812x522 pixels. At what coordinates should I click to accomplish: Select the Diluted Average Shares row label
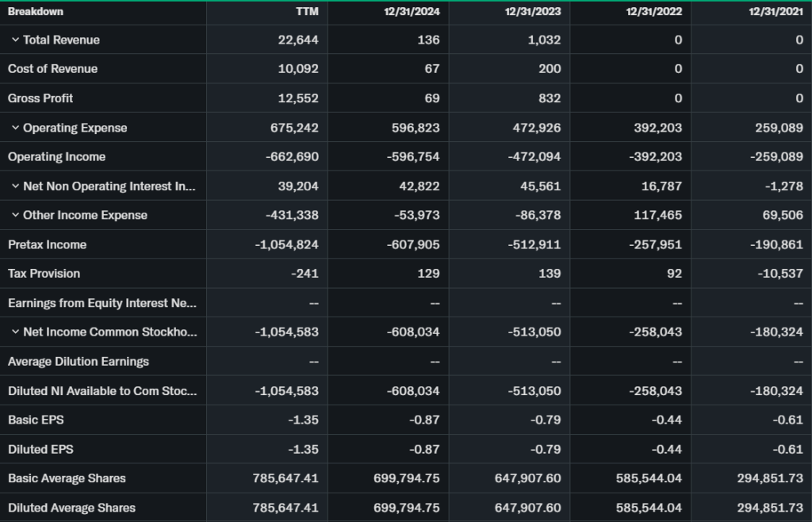point(71,508)
